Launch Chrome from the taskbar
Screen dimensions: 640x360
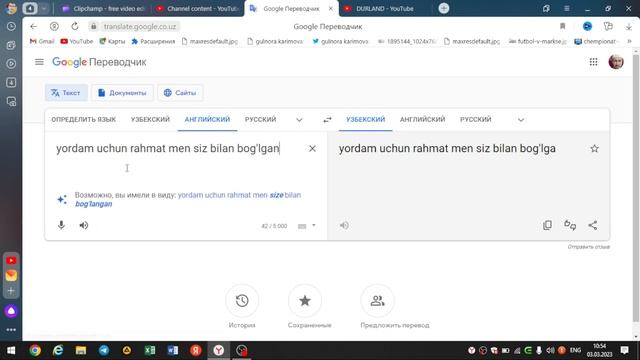[35, 350]
